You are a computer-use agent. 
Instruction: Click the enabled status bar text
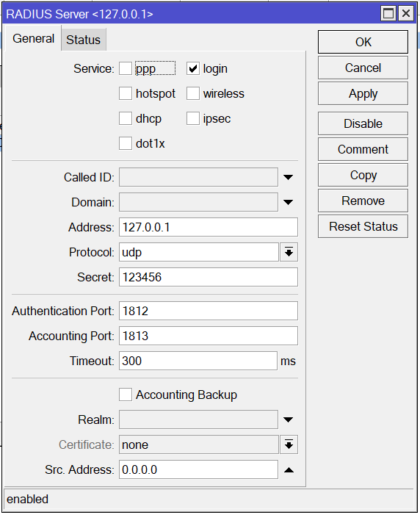[28, 500]
